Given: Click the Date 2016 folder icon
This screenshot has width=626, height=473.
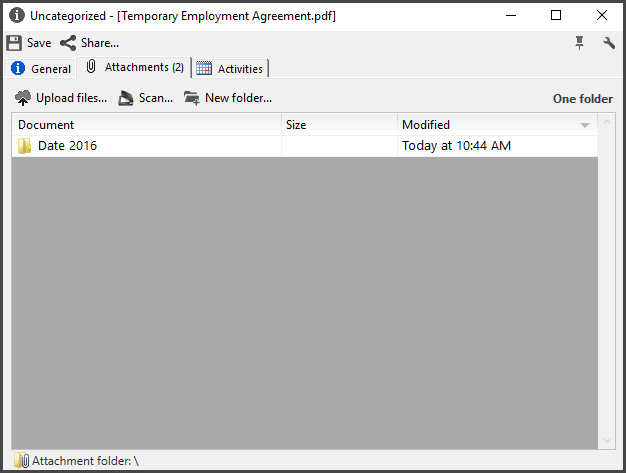Looking at the screenshot, I should pos(24,146).
